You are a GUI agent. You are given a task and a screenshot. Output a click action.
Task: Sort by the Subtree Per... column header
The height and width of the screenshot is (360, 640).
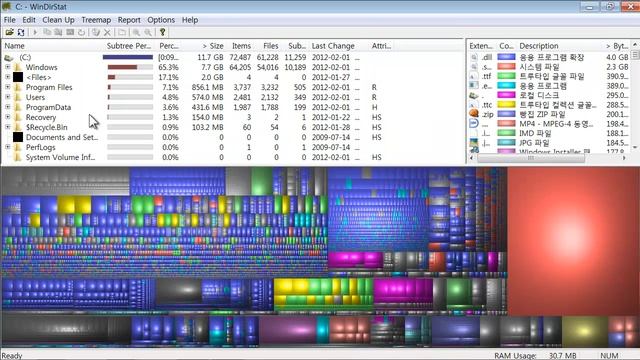tap(130, 46)
